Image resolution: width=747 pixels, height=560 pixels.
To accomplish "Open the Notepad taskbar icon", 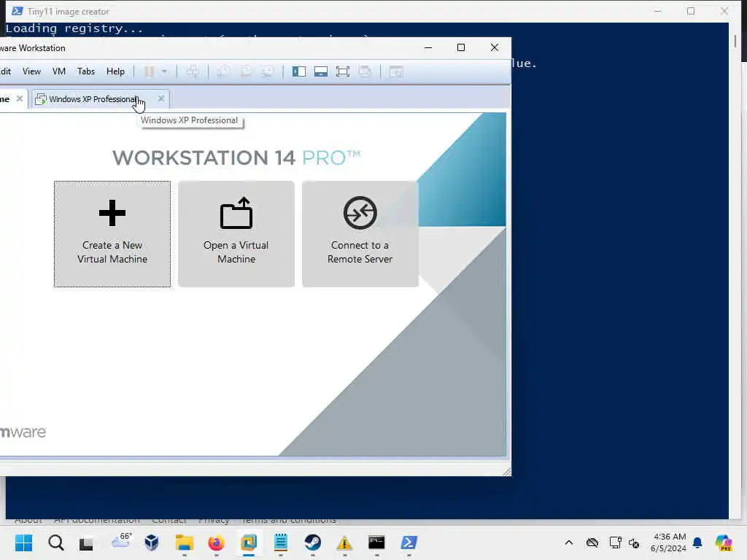I will point(281,542).
